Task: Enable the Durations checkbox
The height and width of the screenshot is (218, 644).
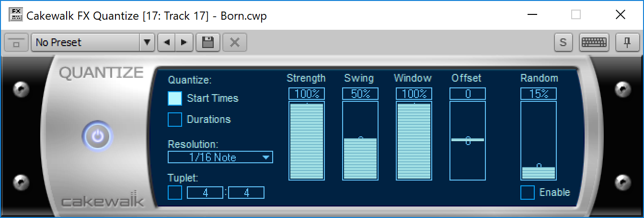Action: point(175,119)
